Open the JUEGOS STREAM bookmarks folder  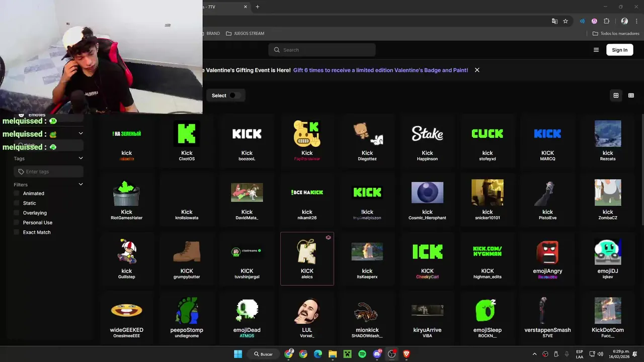tap(245, 33)
